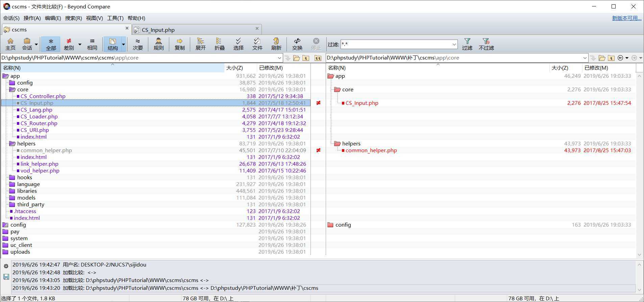644x302 pixels.
Task: Toggle the 相同 (Same) view button
Action: point(92,44)
